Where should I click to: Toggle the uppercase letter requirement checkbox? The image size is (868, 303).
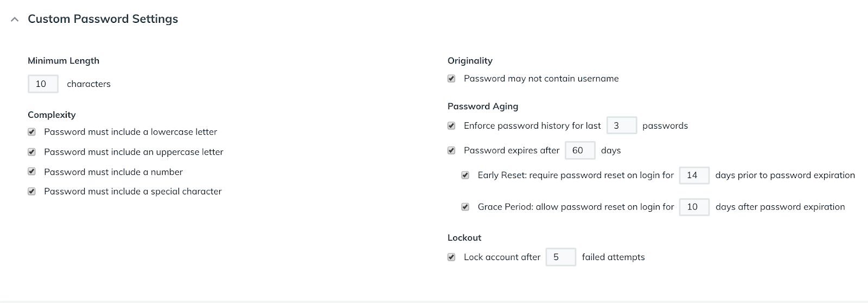tap(32, 152)
